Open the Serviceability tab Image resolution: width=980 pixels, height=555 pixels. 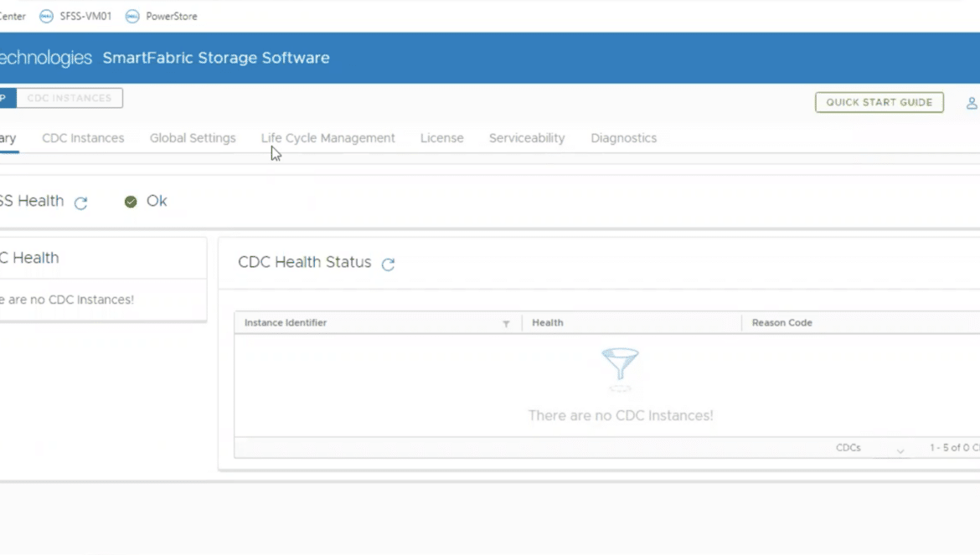coord(527,138)
